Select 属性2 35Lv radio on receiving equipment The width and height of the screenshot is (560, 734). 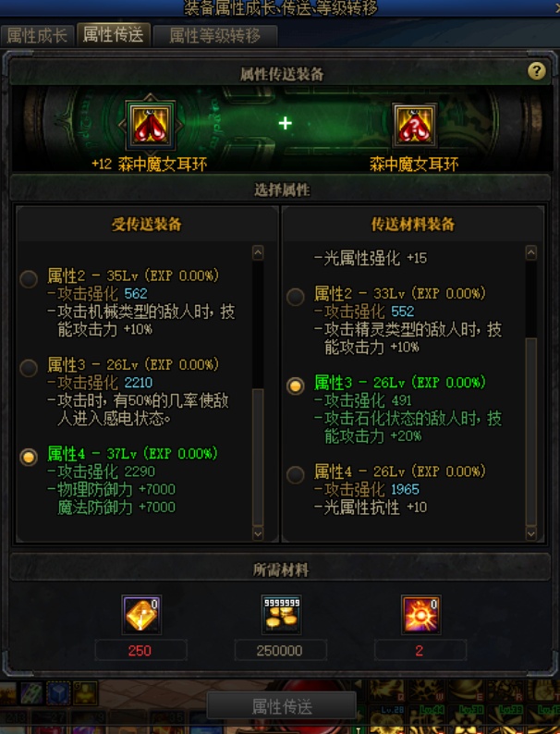29,279
